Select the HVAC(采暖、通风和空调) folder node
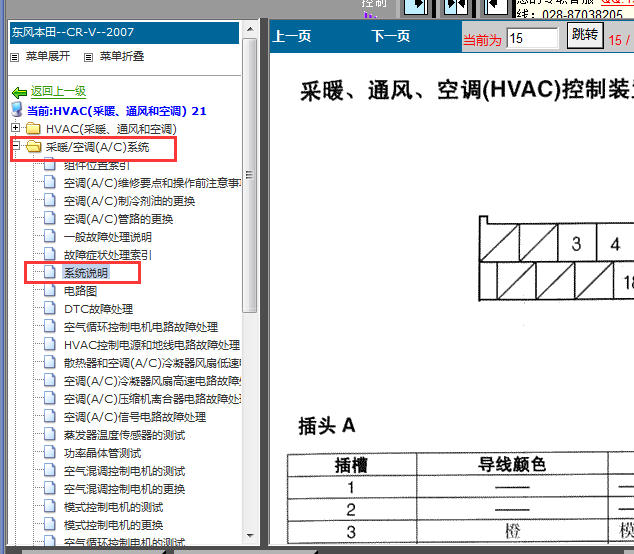This screenshot has height=554, width=634. click(x=111, y=129)
